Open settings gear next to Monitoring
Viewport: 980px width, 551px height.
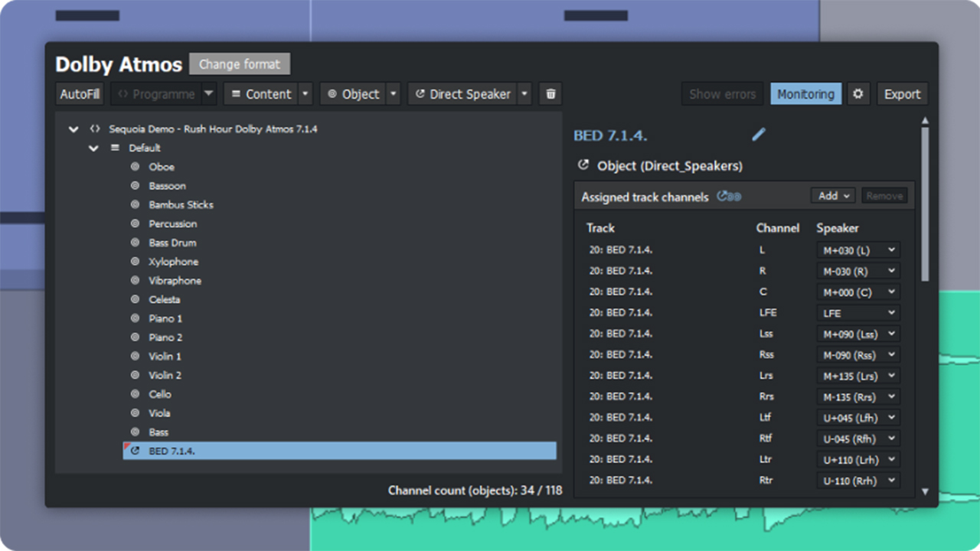click(x=858, y=94)
